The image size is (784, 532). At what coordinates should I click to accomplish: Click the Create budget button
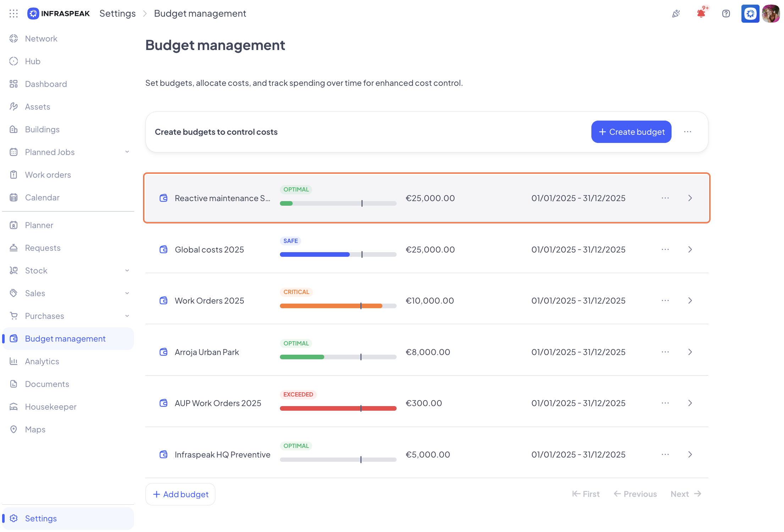(631, 132)
